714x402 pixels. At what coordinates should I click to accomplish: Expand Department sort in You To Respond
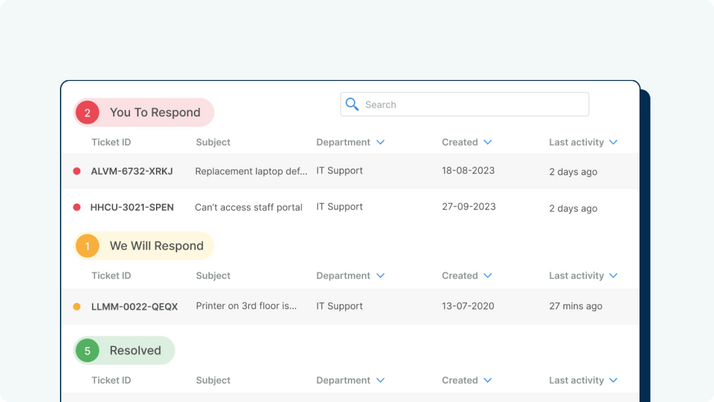coord(381,142)
